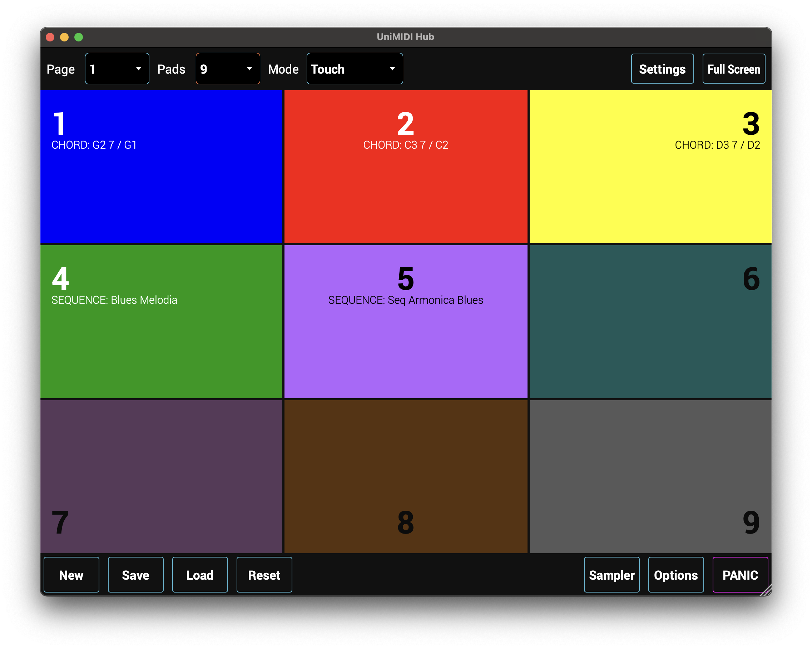This screenshot has height=649, width=812.
Task: Reset all pads
Action: pos(264,575)
